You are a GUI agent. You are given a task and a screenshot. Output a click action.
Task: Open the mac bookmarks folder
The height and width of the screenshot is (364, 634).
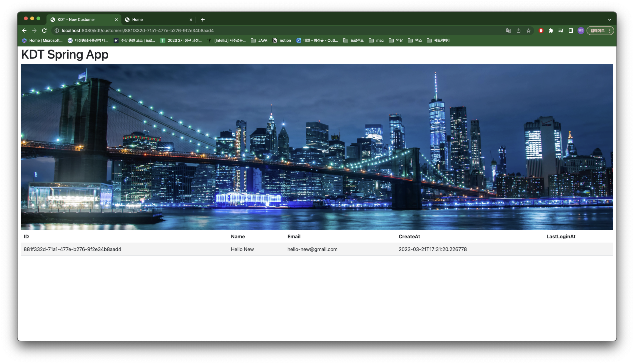tap(376, 41)
